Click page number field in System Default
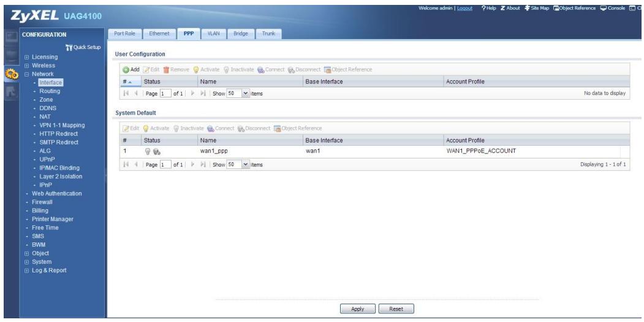The image size is (644, 322). [165, 165]
